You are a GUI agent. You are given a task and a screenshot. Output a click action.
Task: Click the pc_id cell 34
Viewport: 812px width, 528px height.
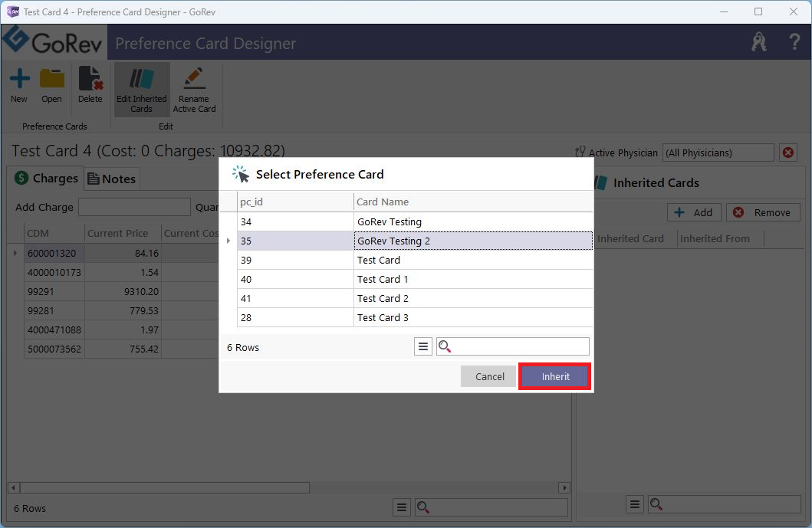tap(295, 221)
